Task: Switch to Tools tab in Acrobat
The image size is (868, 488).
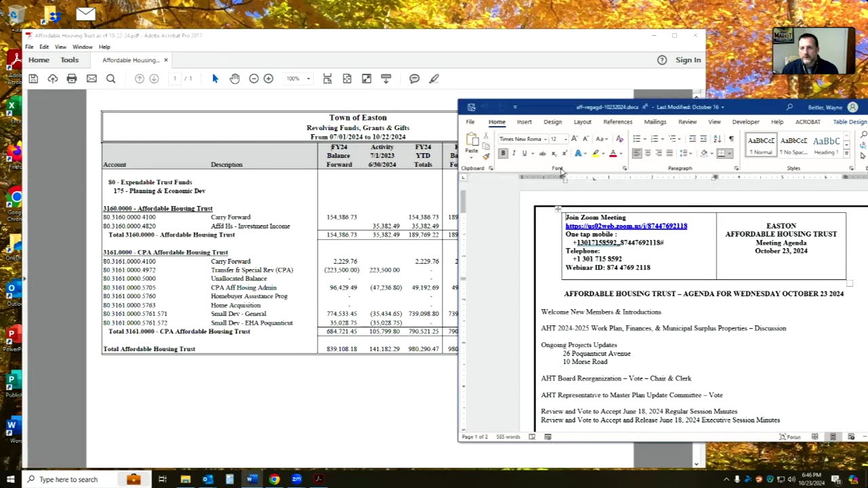Action: pyautogui.click(x=69, y=60)
